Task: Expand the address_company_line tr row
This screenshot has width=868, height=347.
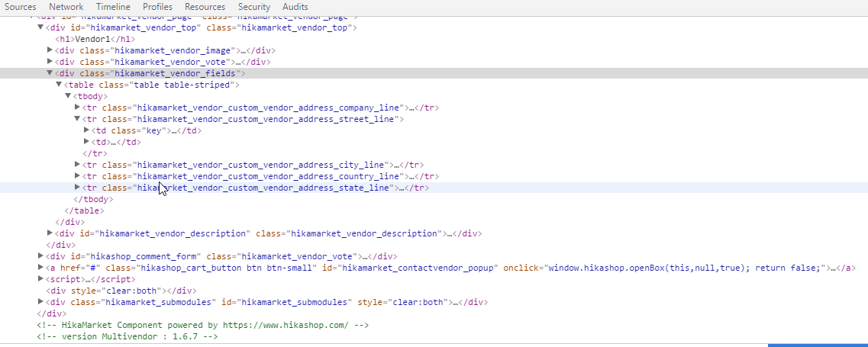Action: 78,108
